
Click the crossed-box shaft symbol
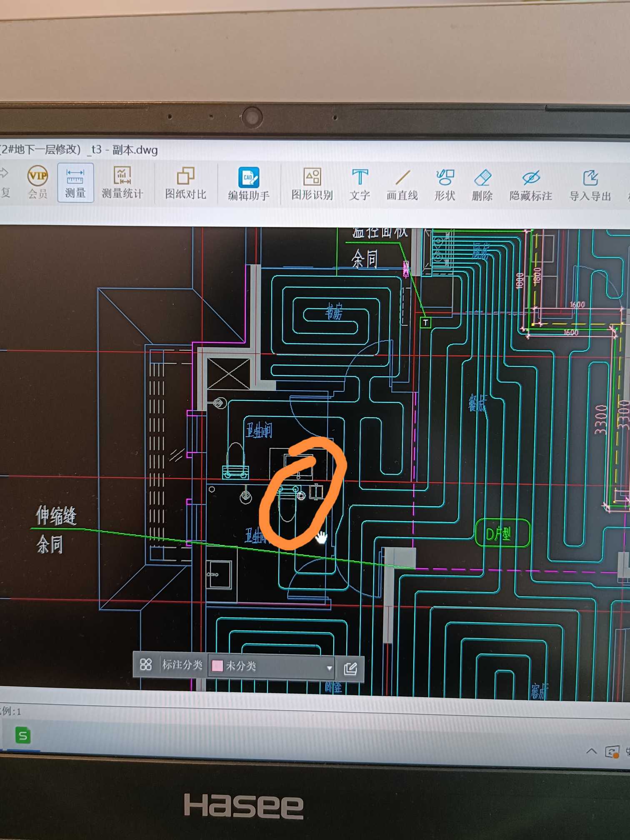(x=228, y=374)
